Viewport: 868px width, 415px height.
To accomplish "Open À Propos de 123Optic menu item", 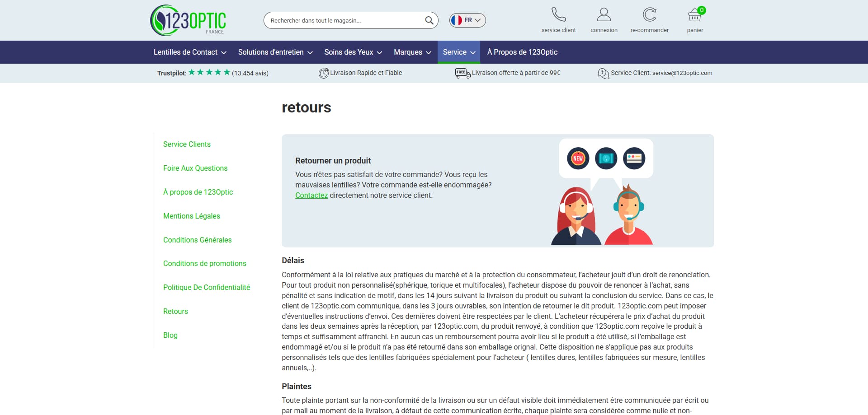I will click(x=522, y=52).
